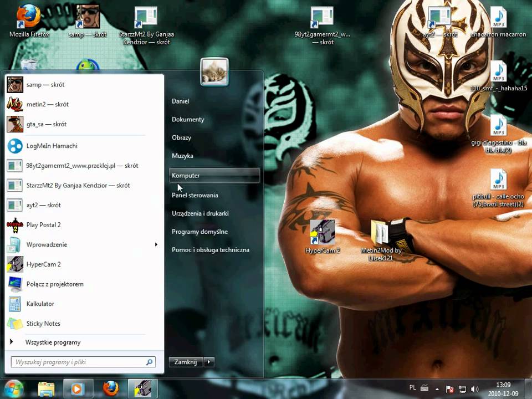Click the user account picture with kitten

(x=214, y=71)
